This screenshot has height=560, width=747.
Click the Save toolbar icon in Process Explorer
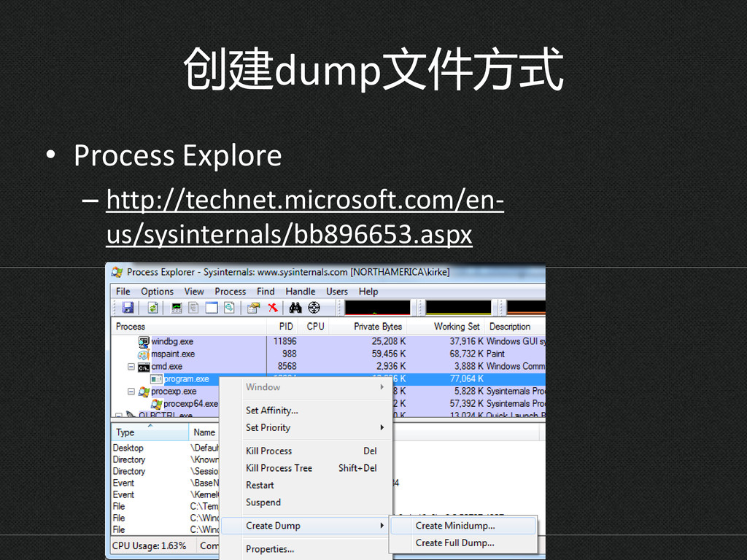(128, 308)
